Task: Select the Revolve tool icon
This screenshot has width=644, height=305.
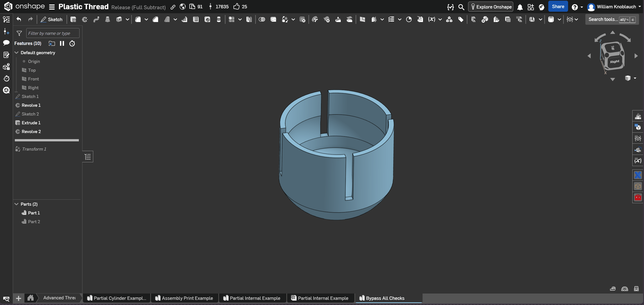Action: (85, 19)
